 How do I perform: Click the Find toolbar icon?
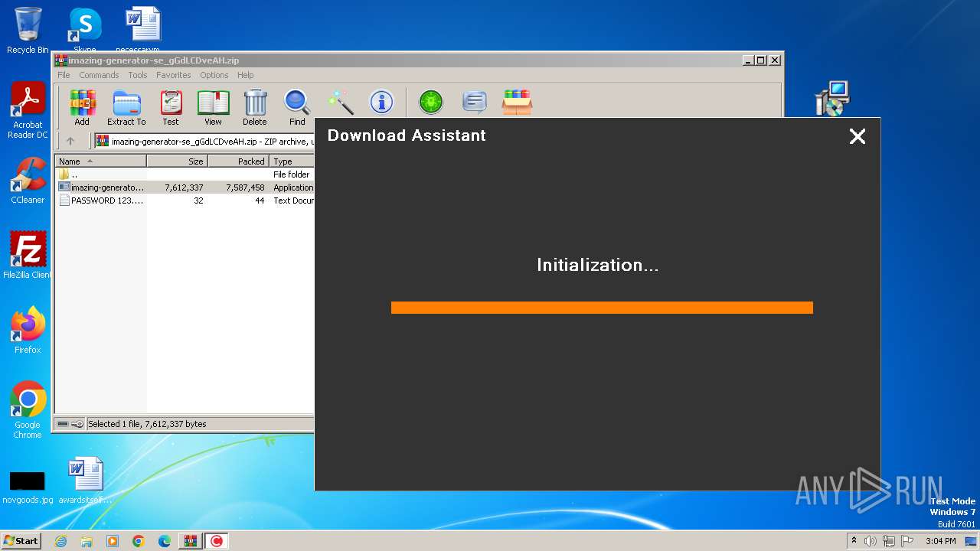point(297,107)
